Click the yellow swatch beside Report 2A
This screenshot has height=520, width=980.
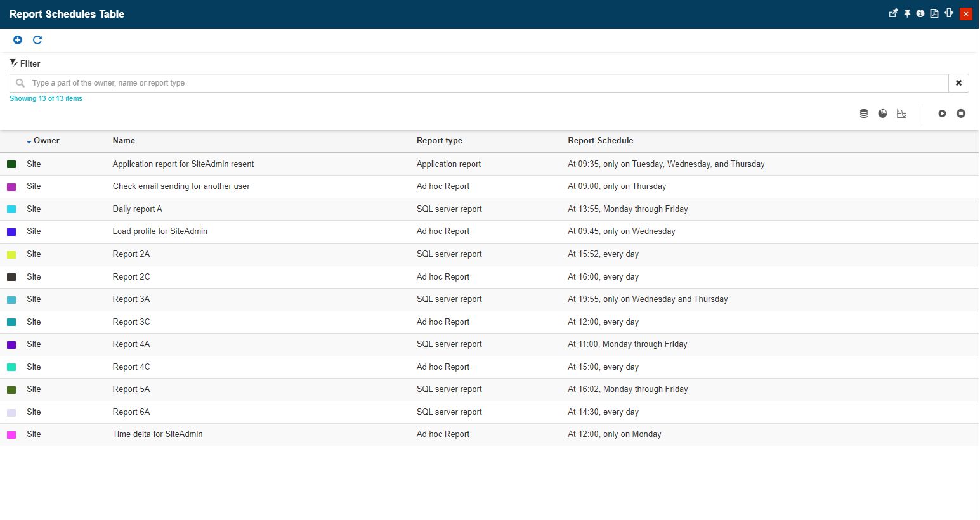tap(11, 254)
